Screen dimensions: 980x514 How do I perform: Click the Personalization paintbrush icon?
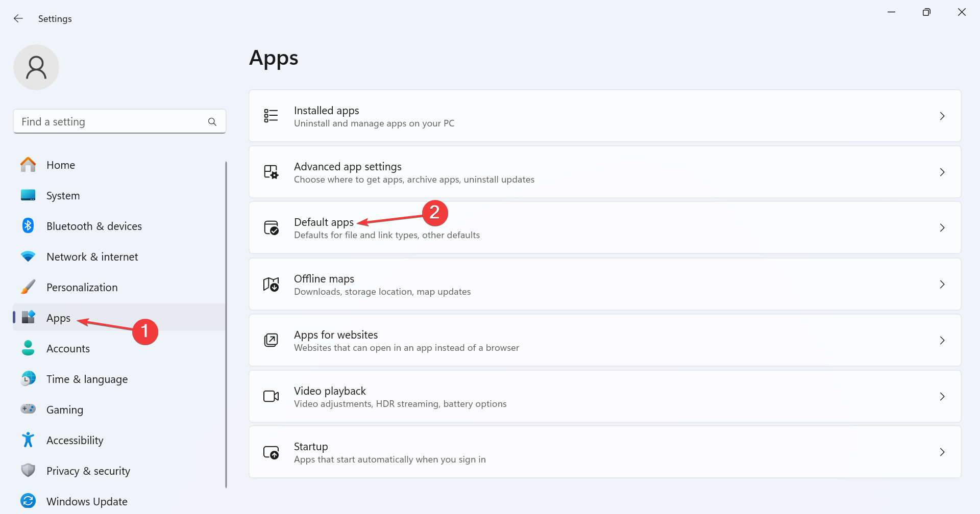pyautogui.click(x=28, y=287)
